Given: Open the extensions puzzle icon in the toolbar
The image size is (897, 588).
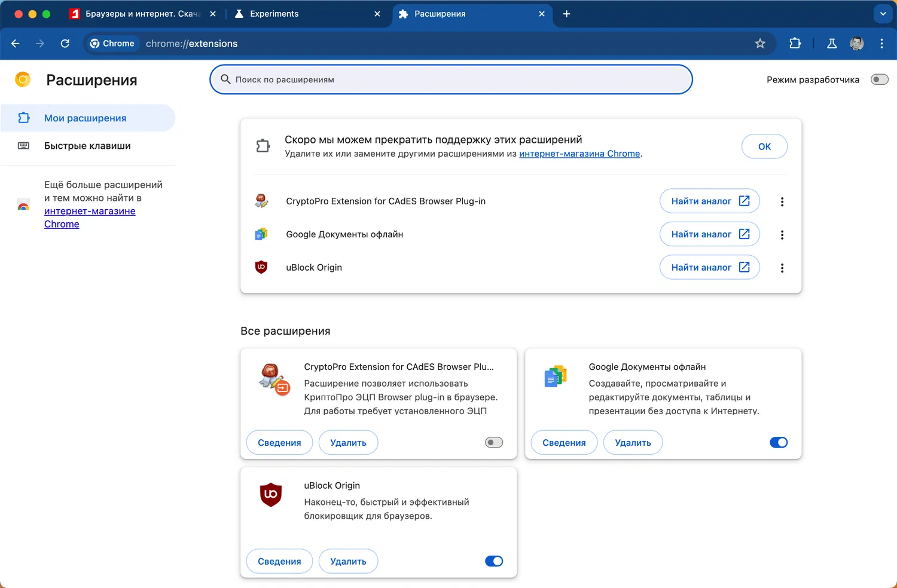Looking at the screenshot, I should tap(795, 44).
